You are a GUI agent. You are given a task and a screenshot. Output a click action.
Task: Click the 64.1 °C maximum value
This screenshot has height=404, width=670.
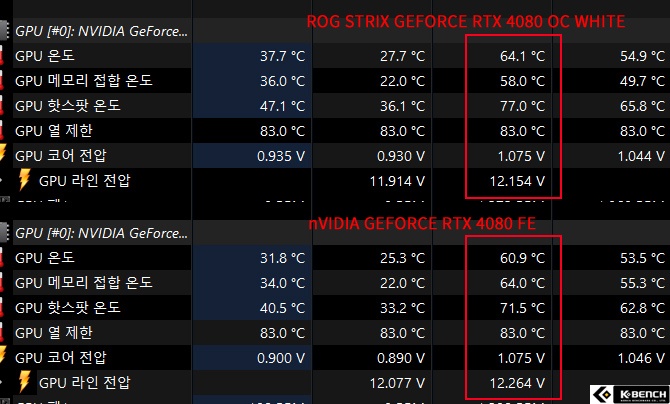(x=523, y=56)
